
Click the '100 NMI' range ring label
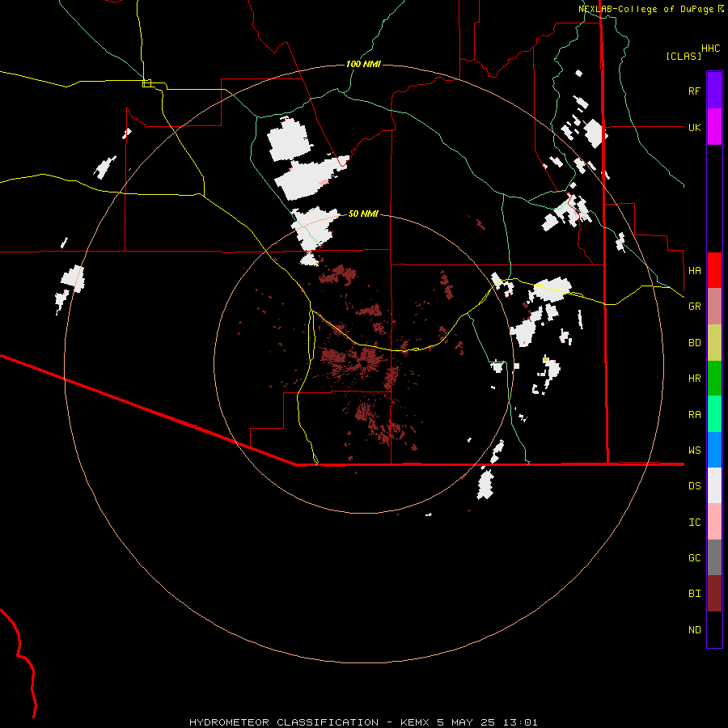(363, 64)
